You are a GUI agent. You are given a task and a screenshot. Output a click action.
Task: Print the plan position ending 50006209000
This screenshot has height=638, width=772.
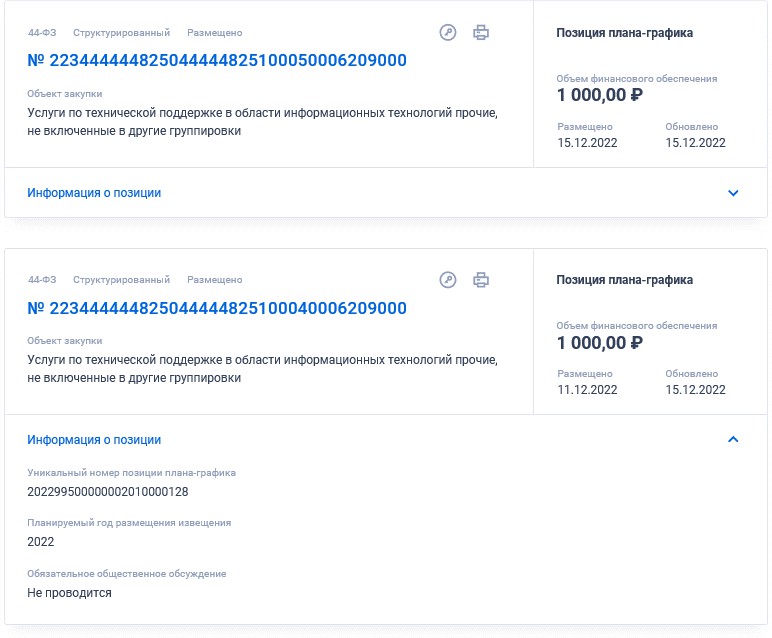(x=481, y=32)
